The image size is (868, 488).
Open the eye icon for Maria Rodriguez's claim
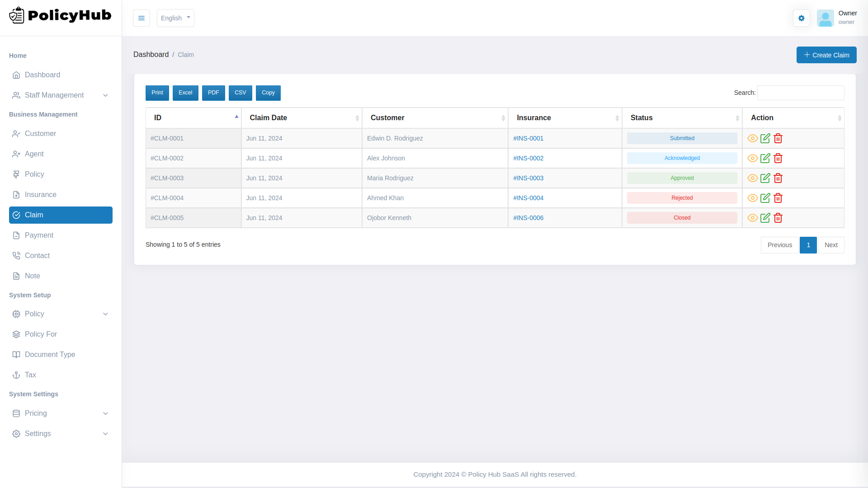coord(752,178)
